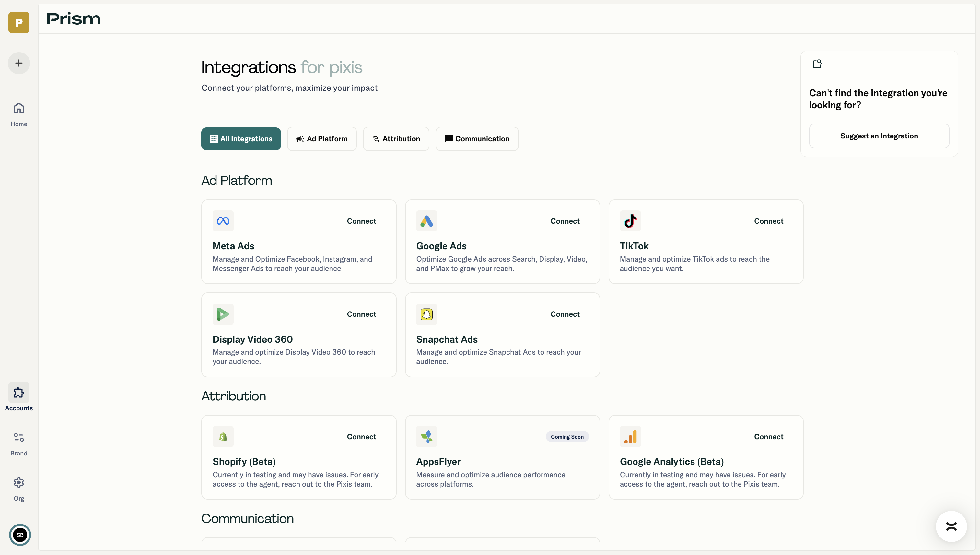Image resolution: width=980 pixels, height=555 pixels.
Task: Select the Attribution filter chip
Action: 396,138
